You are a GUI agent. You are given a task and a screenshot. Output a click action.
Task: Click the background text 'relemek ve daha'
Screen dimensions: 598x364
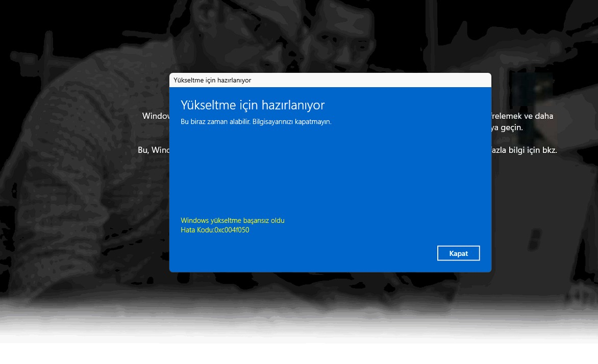click(522, 116)
